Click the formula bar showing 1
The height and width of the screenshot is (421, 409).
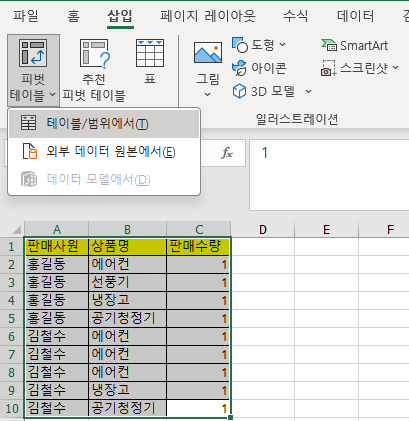click(329, 175)
